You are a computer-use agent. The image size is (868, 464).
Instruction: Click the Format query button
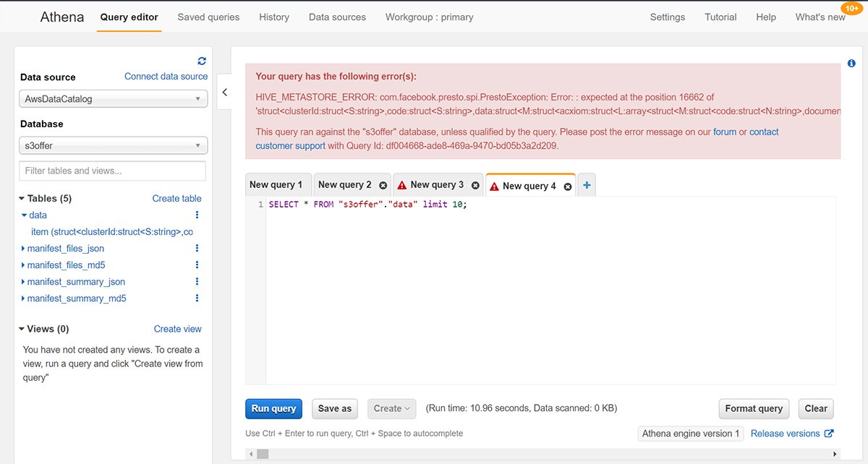tap(754, 408)
